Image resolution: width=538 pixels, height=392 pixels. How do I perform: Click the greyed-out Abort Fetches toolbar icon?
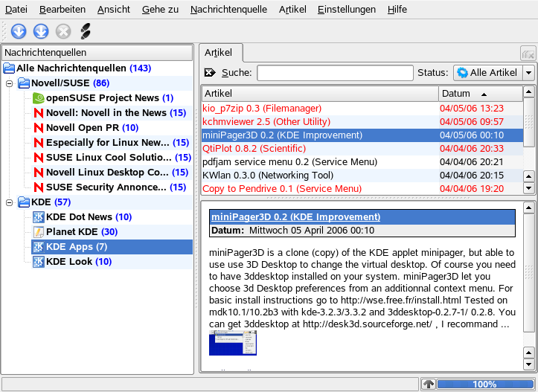(63, 31)
